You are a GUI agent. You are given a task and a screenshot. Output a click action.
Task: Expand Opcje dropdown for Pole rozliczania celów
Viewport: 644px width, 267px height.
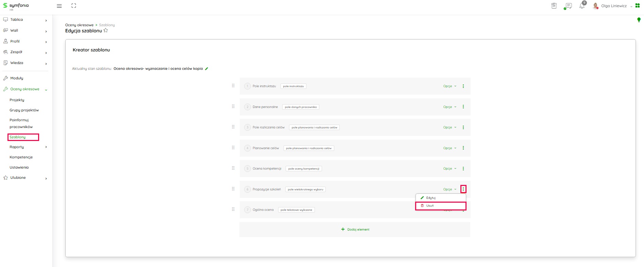(450, 127)
